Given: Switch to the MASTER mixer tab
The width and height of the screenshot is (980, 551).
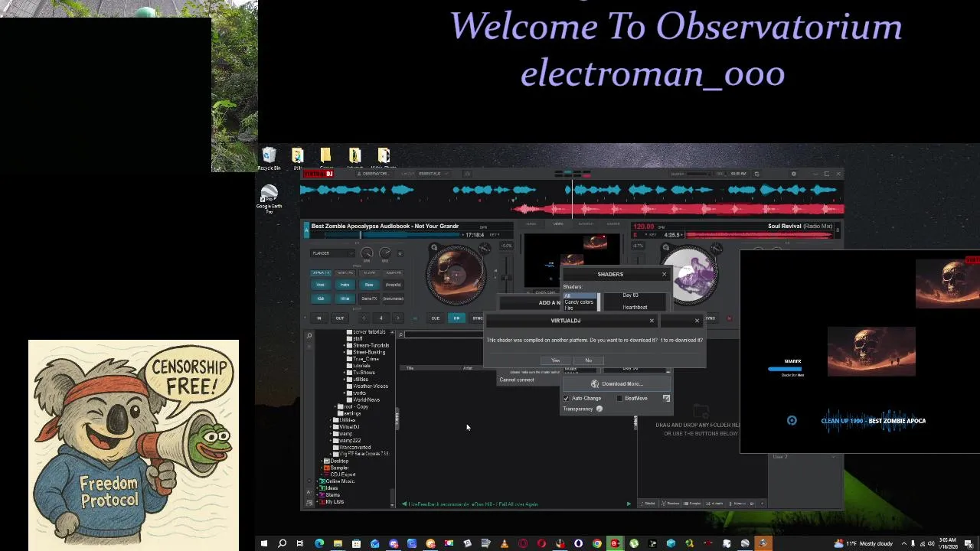Looking at the screenshot, I should click(613, 224).
